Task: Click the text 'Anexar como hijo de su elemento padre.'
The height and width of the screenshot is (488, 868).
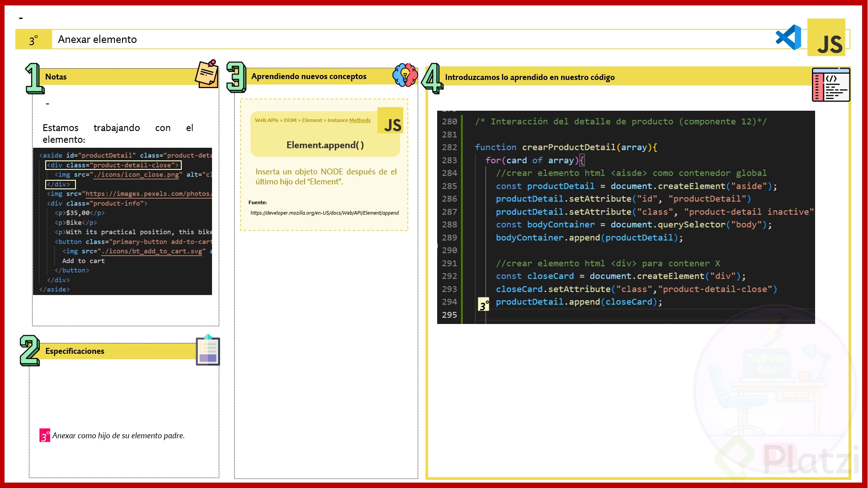Action: tap(118, 436)
